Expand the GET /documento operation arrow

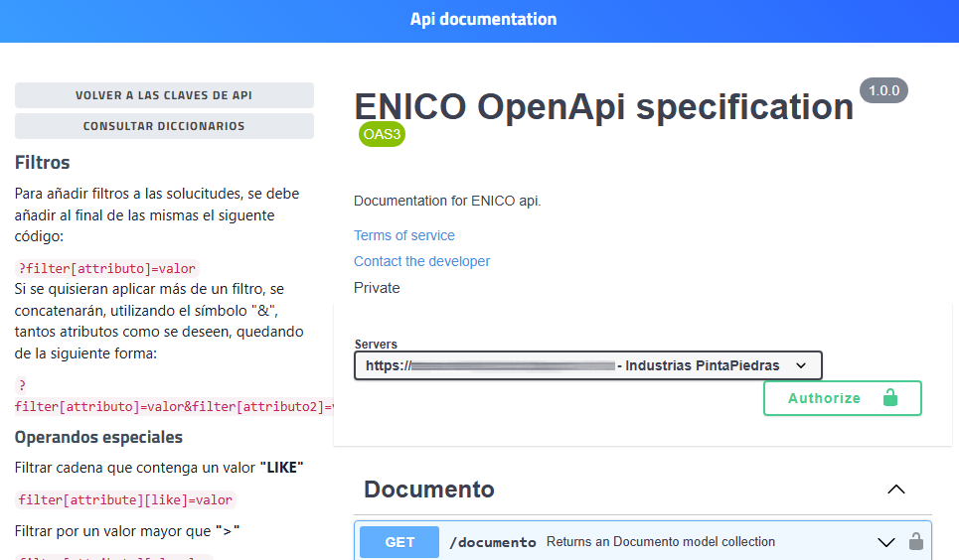point(886,542)
